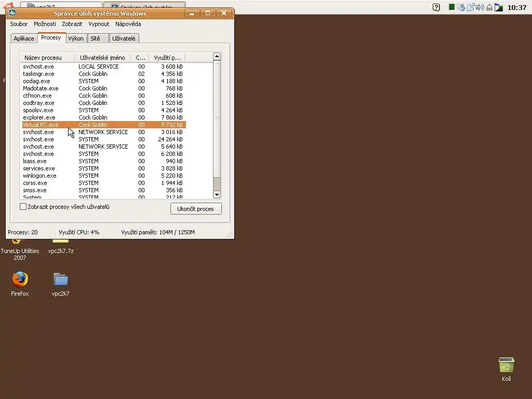The image size is (532, 399).
Task: Select the winlogon.exe process row
Action: (x=104, y=176)
